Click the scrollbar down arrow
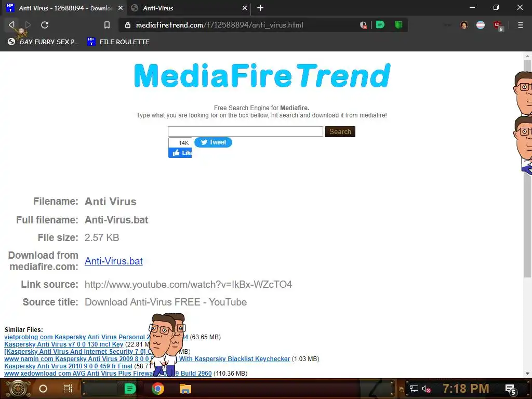Screen dimensions: 532x399 click(527, 374)
